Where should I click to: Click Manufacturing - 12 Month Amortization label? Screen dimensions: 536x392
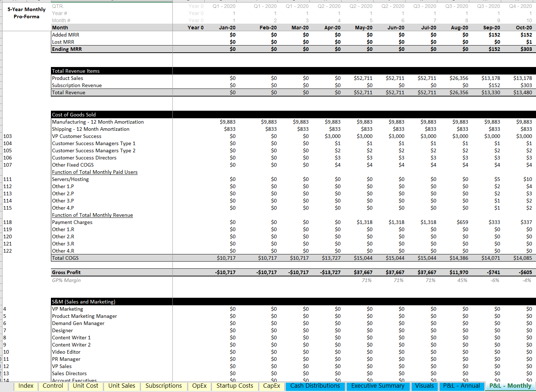point(98,122)
